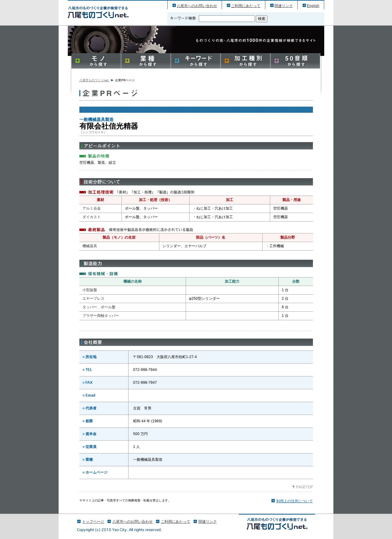The height and width of the screenshot is (539, 392).
Task: Click the アルミ合金 material cell
Action: [x=100, y=208]
